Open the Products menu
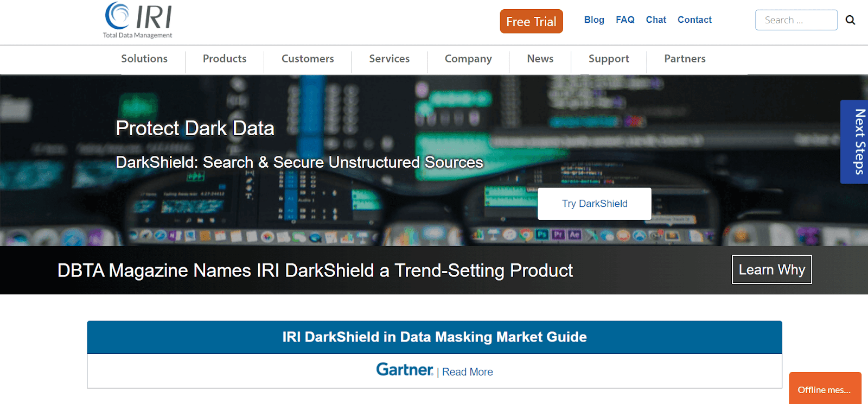 225,59
